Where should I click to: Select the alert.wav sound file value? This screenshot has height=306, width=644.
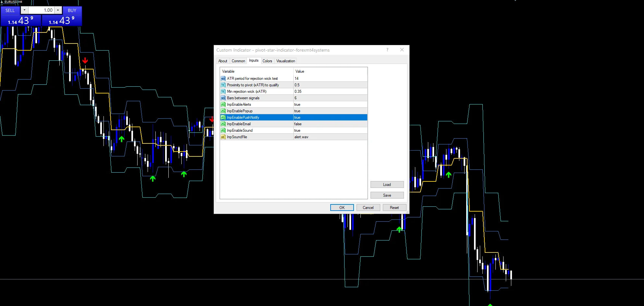pyautogui.click(x=330, y=137)
